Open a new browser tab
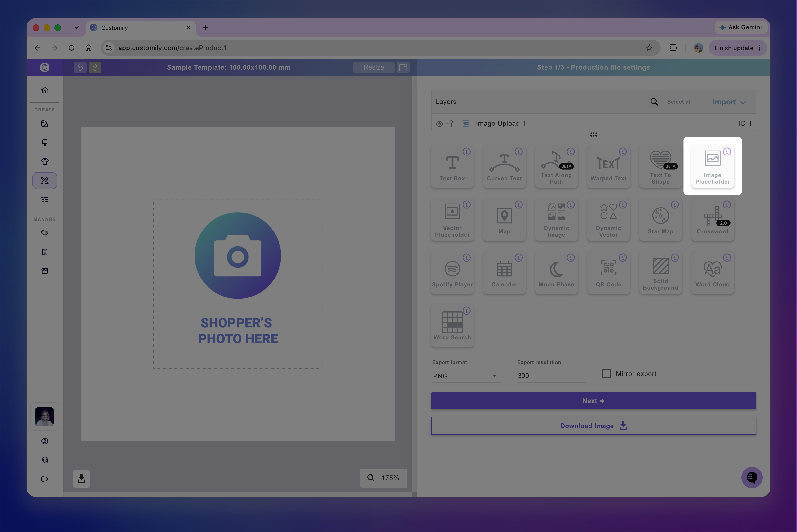Screen dimensions: 797x532 click(205, 27)
